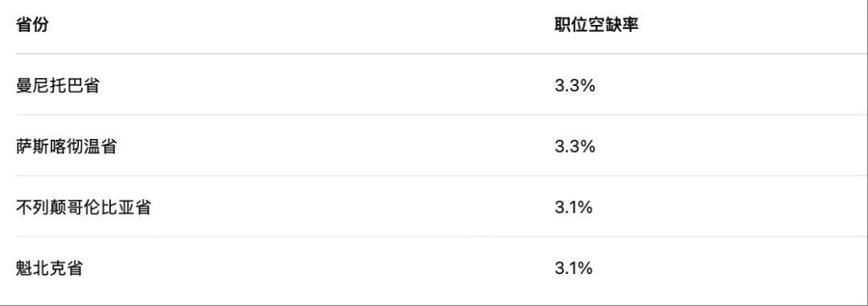This screenshot has width=868, height=306.
Task: Select the 曼尼托巴省 cell
Action: [x=58, y=86]
